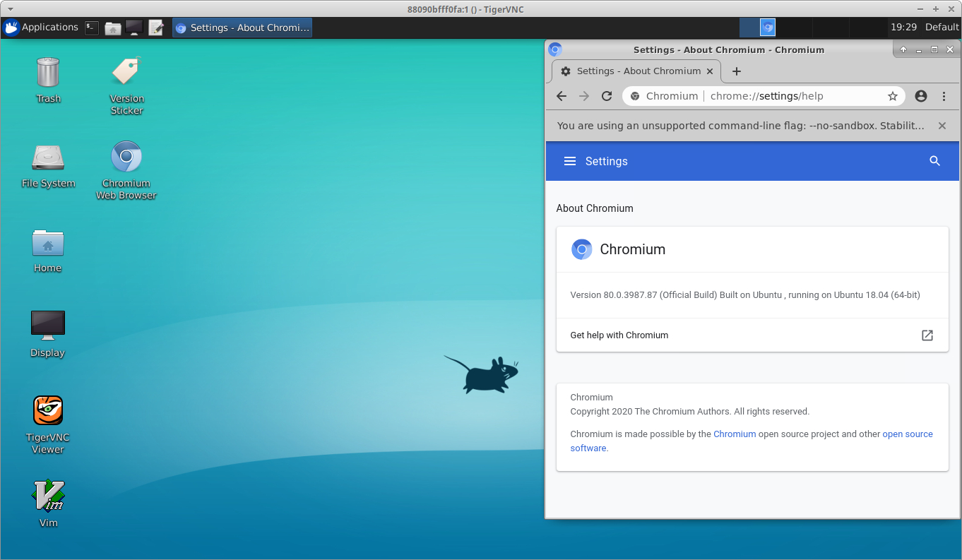This screenshot has height=560, width=962.
Task: Reload the Chromium settings page
Action: click(x=607, y=96)
